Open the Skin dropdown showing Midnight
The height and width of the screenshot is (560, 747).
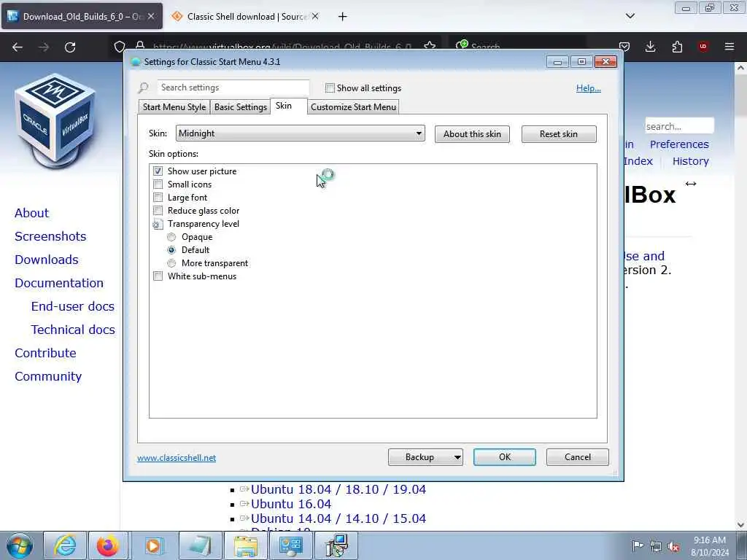tap(300, 134)
